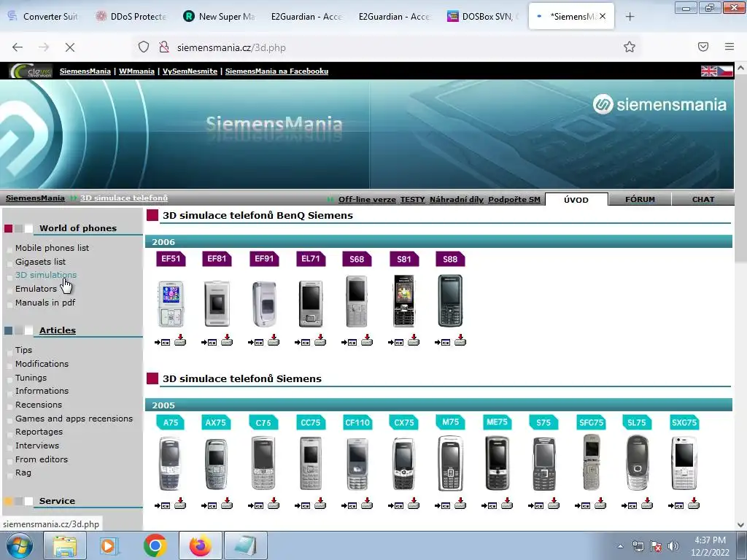Open the AX75 simulation via its arrow-window icon

[x=209, y=505]
